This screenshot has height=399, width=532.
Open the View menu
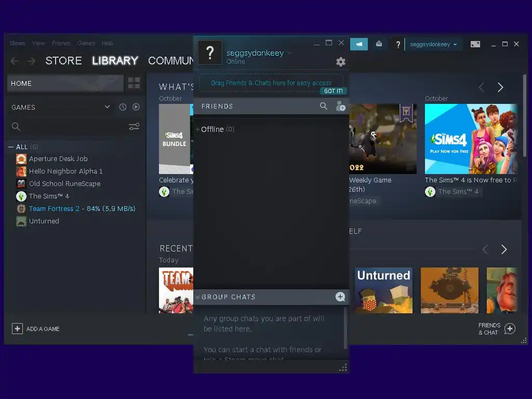pyautogui.click(x=38, y=43)
